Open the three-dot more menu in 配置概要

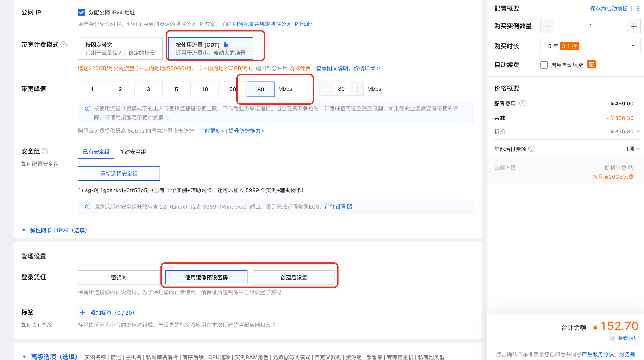tap(638, 8)
